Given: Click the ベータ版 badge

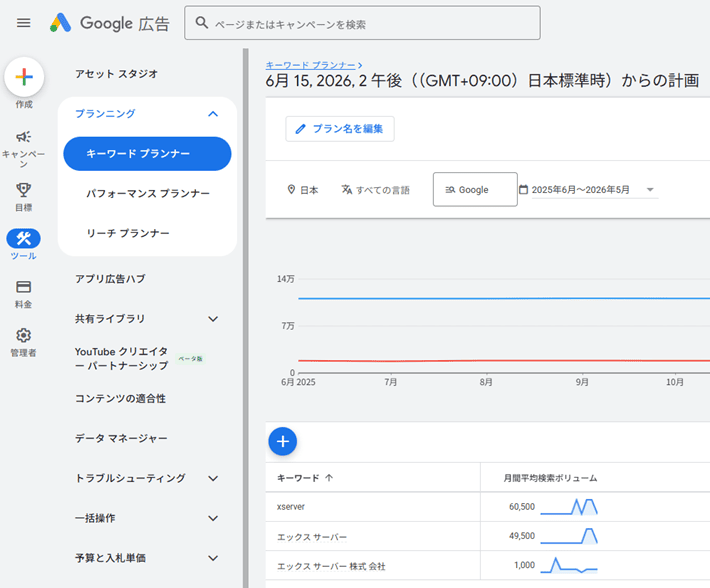Looking at the screenshot, I should click(x=191, y=359).
